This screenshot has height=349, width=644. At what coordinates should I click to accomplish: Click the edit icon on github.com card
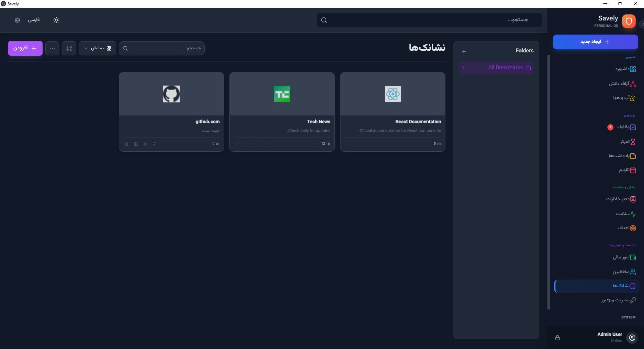pyautogui.click(x=136, y=144)
